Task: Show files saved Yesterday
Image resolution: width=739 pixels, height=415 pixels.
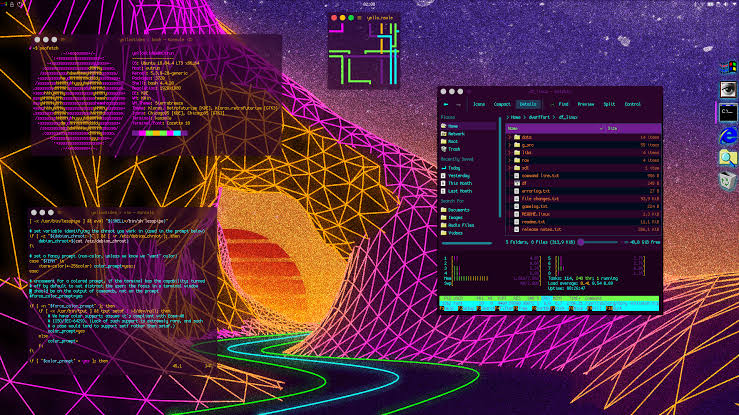Action: click(x=455, y=176)
